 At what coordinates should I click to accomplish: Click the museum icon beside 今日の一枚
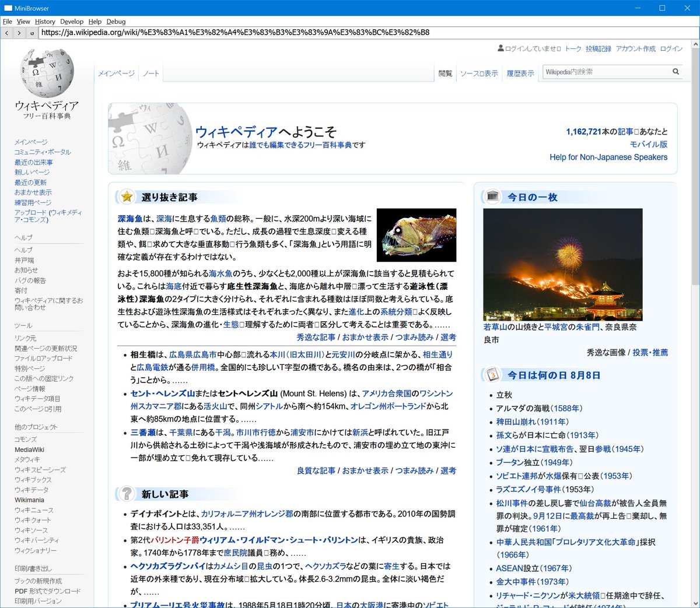(x=493, y=197)
